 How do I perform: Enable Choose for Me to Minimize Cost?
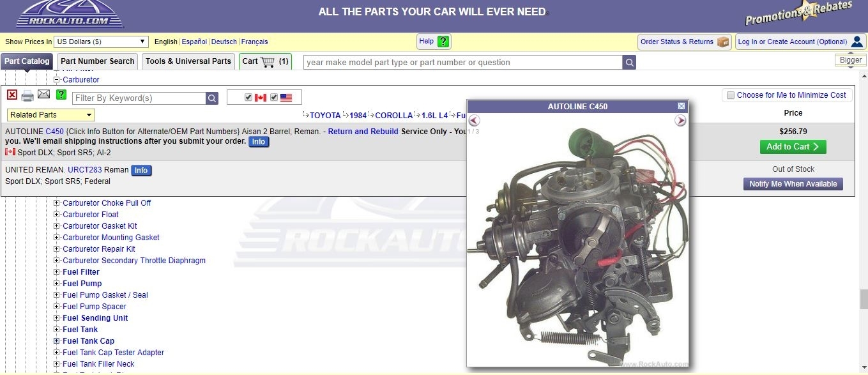click(x=731, y=95)
